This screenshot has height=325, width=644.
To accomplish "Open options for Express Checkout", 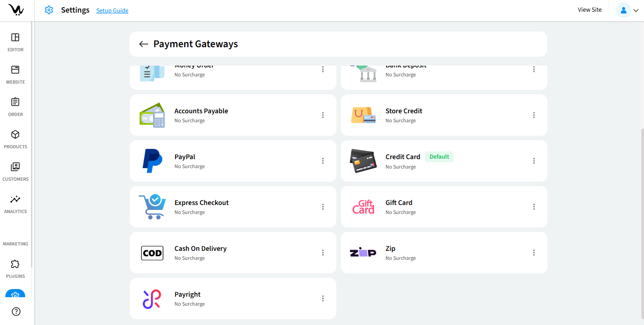I will pyautogui.click(x=323, y=207).
